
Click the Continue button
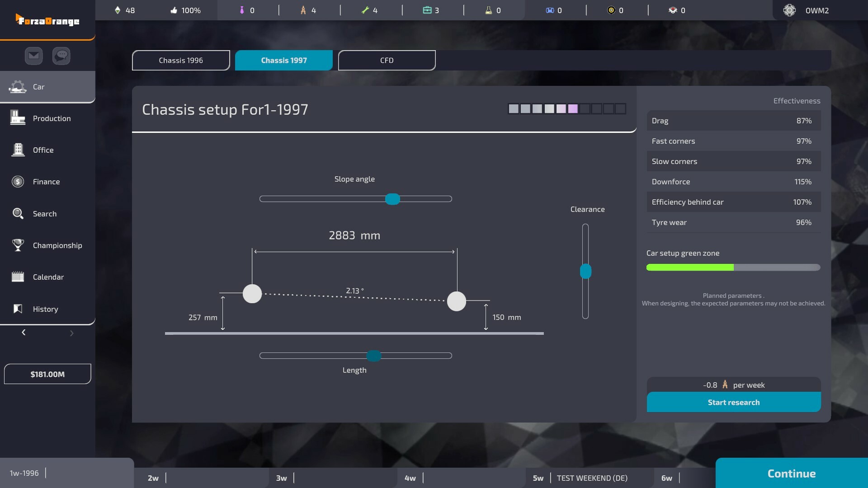click(791, 473)
